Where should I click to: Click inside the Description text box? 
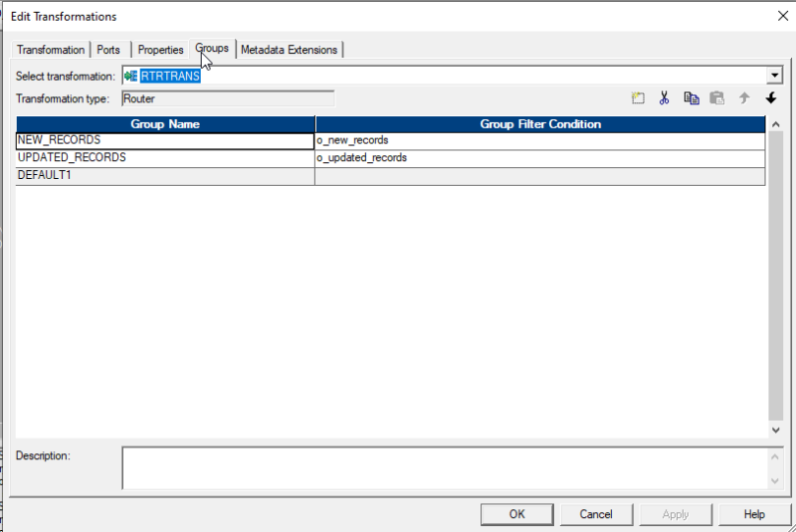coord(445,467)
